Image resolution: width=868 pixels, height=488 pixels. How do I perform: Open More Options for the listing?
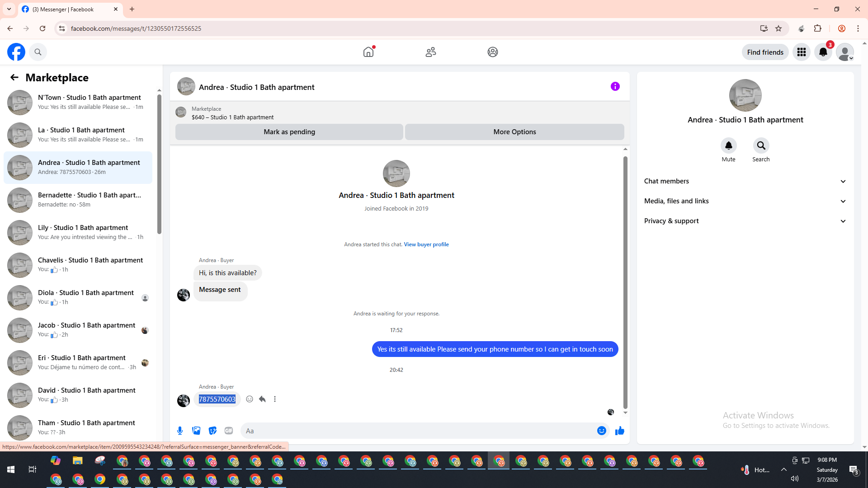pyautogui.click(x=514, y=132)
